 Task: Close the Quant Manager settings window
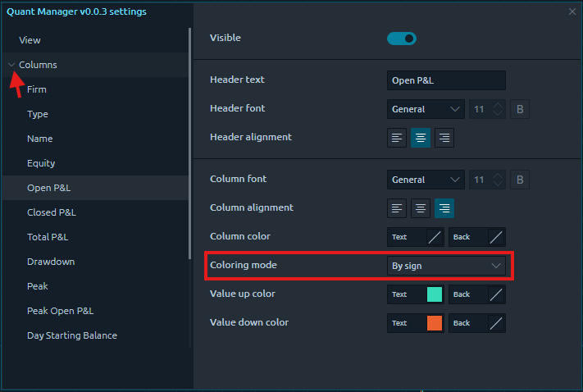pyautogui.click(x=572, y=11)
